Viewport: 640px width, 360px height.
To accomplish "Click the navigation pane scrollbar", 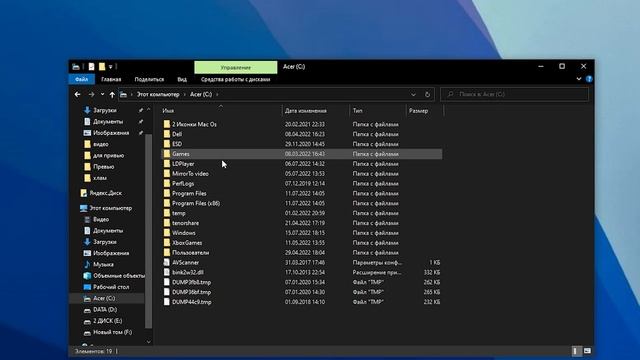I will point(149,231).
